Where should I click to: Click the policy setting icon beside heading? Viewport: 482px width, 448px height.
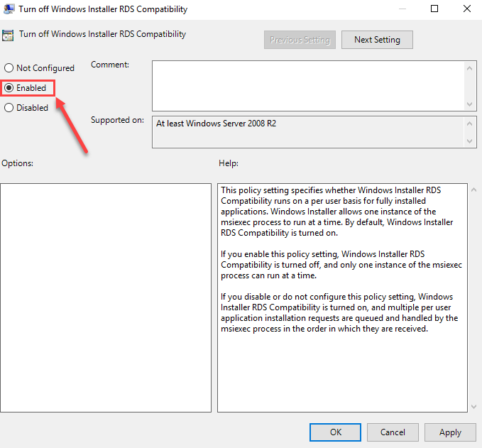pyautogui.click(x=8, y=35)
